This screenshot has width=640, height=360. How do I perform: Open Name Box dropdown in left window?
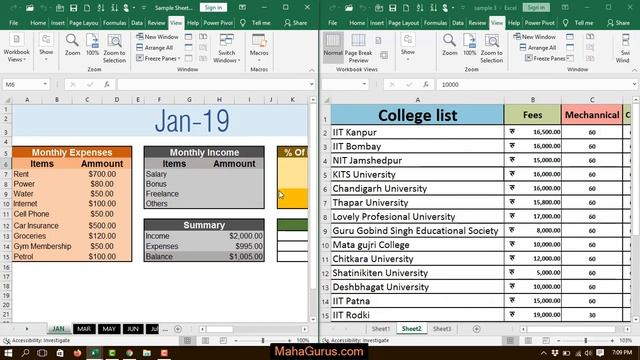pos(45,84)
